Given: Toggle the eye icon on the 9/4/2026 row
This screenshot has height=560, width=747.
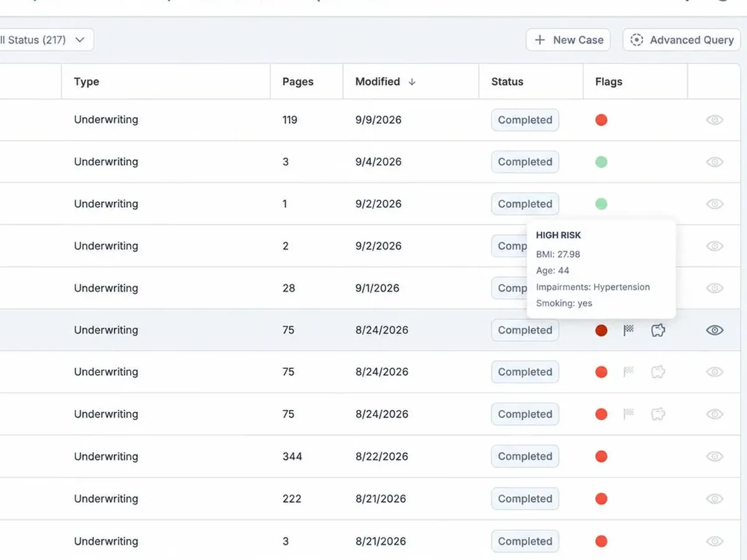Looking at the screenshot, I should [715, 162].
